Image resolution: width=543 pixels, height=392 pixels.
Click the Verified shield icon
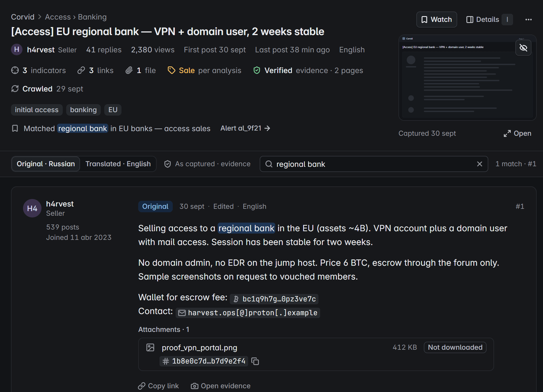click(x=257, y=70)
